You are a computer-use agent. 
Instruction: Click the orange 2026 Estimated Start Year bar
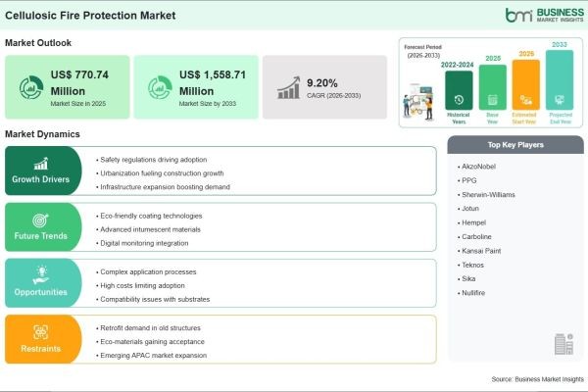[526, 85]
